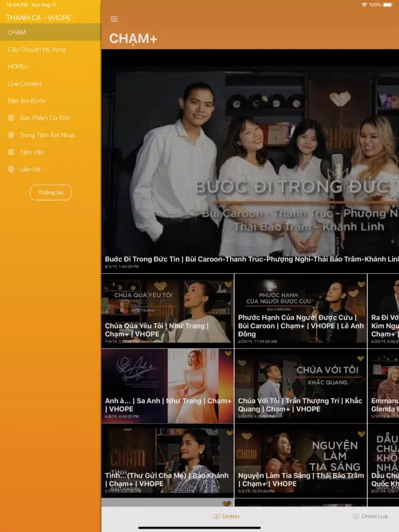Open the Ra Đi Với video card
This screenshot has height=532, width=399.
[x=384, y=311]
